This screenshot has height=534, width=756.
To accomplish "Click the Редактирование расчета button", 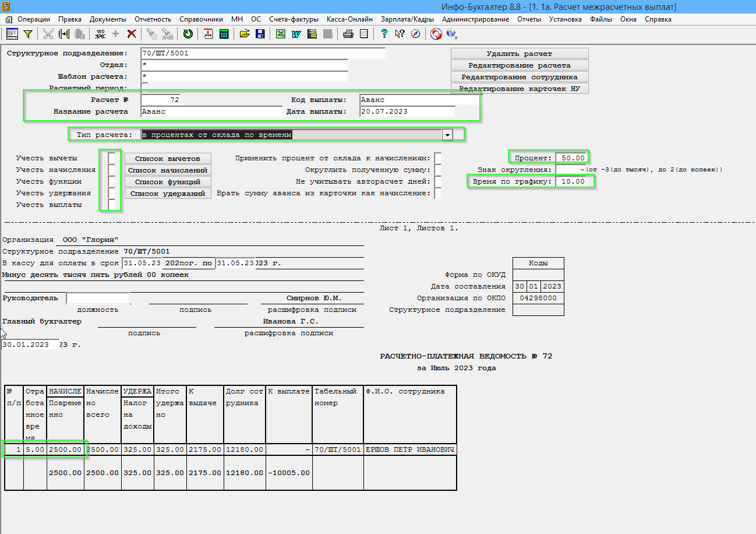I will [x=520, y=65].
